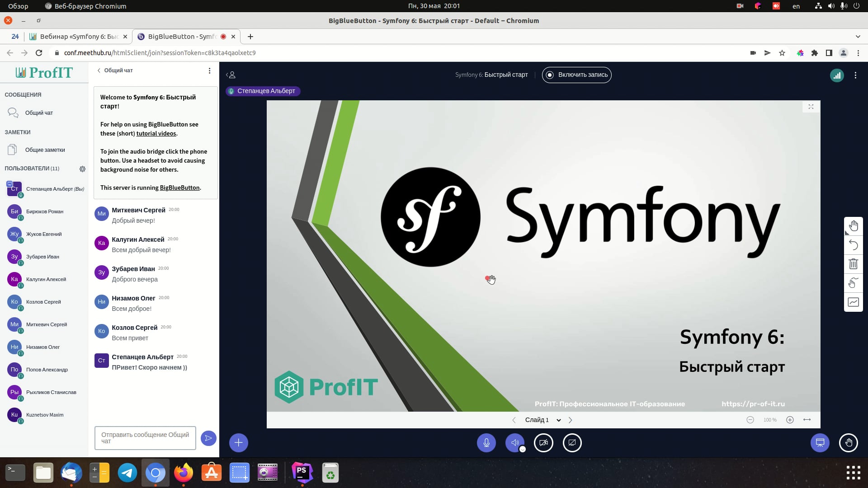Select user Миткевич Сергей in users list
This screenshot has height=488, width=868.
pos(44,324)
